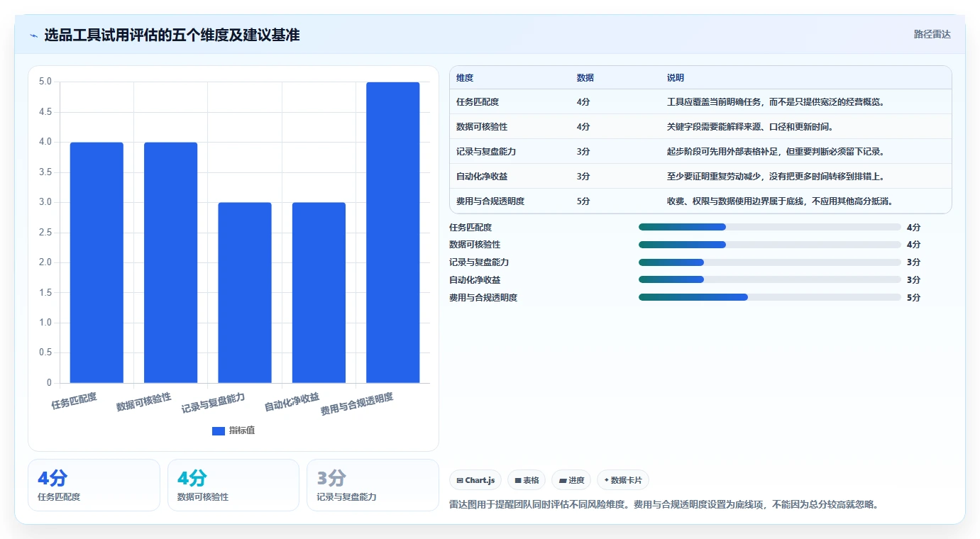Viewport: 980px width, 539px height.
Task: Click the 说明 column header
Action: click(x=676, y=78)
